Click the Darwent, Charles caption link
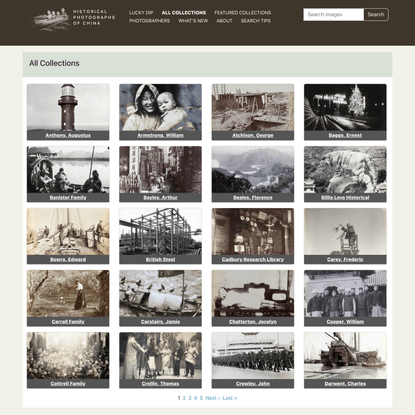Screen dimensions: 415x415 (345, 384)
